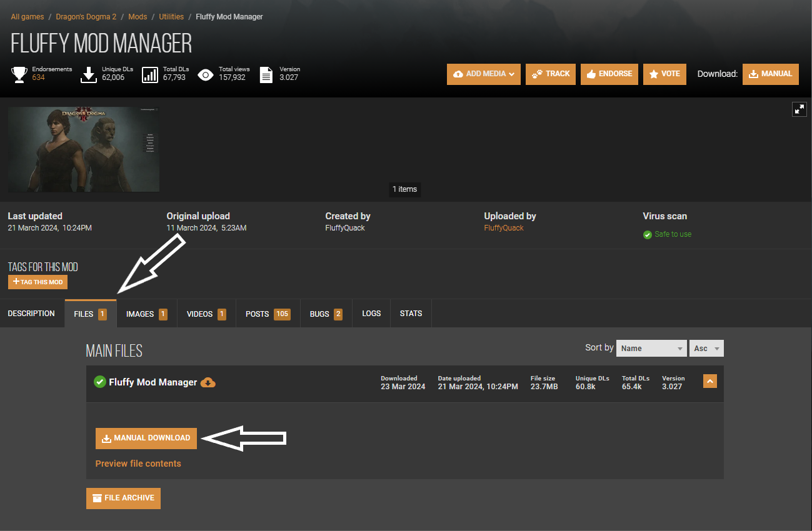
Task: Click the Tags For This Mod heading
Action: click(43, 267)
